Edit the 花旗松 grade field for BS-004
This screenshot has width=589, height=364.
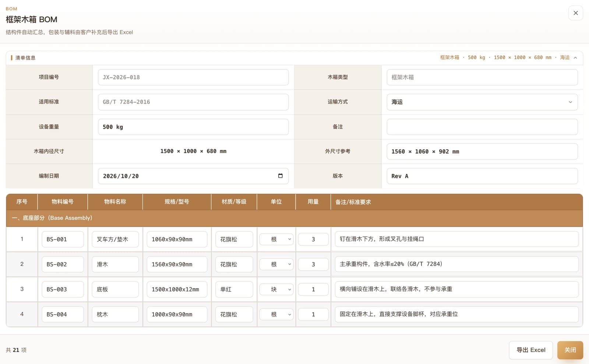coord(234,314)
